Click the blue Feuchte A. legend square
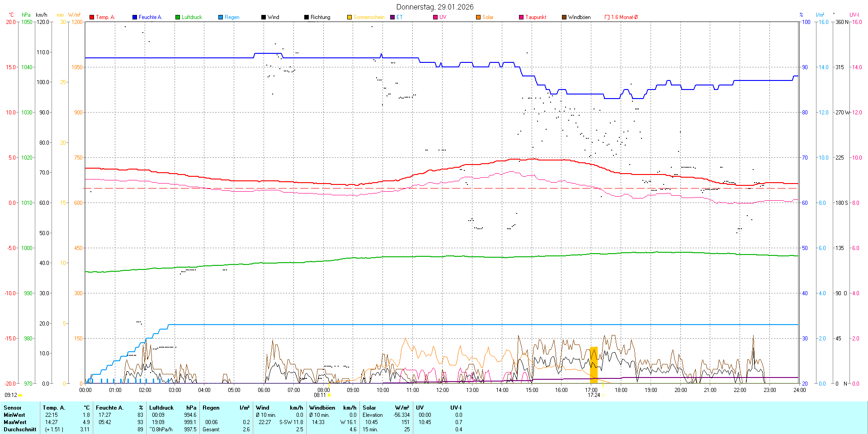This screenshot has width=868, height=434. [135, 17]
